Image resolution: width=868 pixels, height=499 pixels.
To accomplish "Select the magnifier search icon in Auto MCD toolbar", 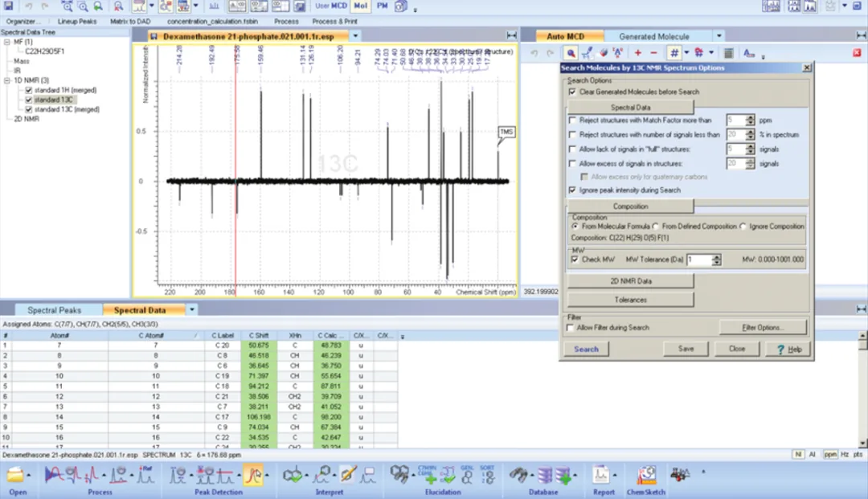I will [x=570, y=53].
